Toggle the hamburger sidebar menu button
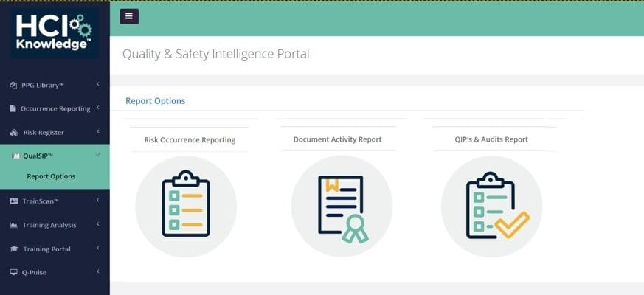 pos(129,16)
